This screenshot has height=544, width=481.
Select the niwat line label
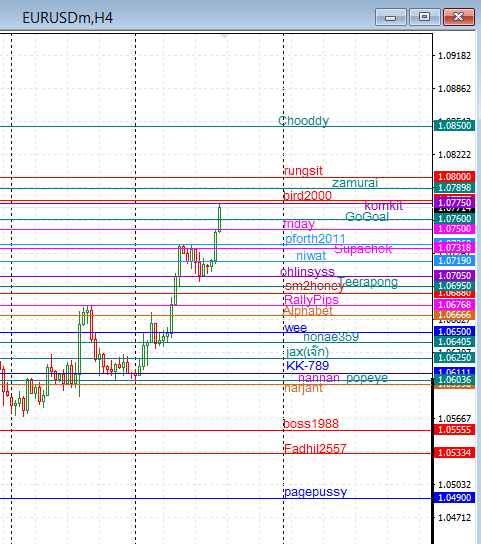click(x=311, y=256)
